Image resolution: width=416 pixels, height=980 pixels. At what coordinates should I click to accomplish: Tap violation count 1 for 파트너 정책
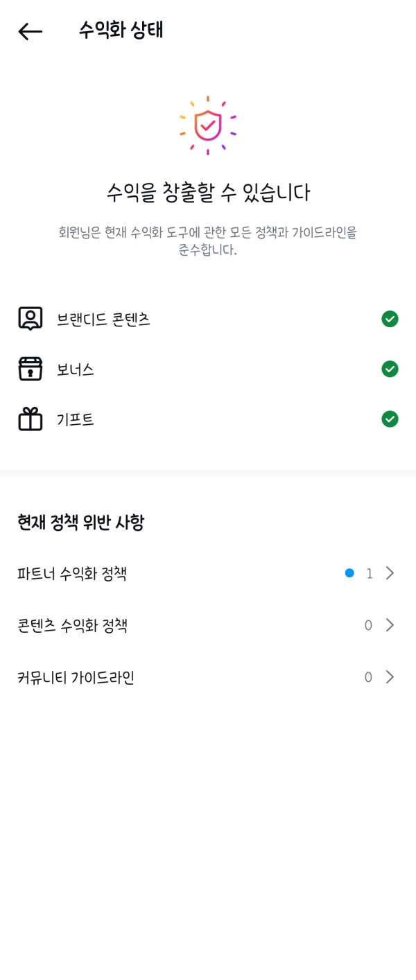pos(370,574)
